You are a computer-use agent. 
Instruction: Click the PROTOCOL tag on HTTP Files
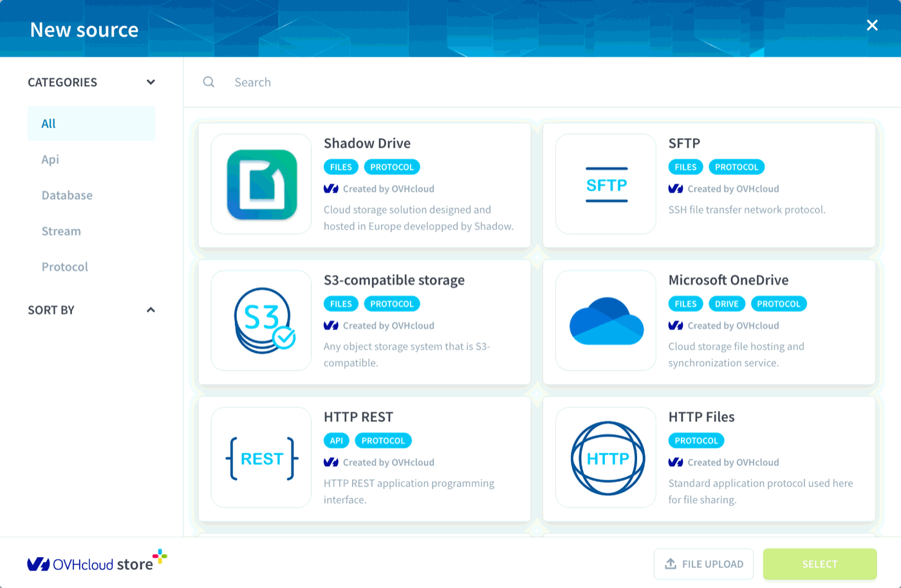[x=696, y=441]
